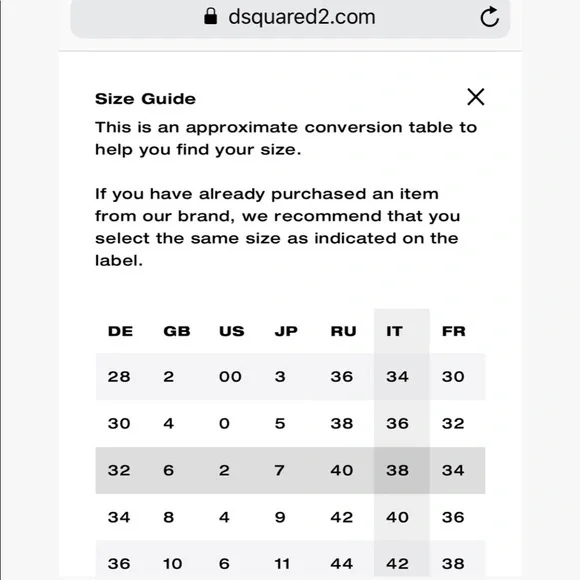The width and height of the screenshot is (580, 580).
Task: Select the FR column header
Action: coord(453,331)
